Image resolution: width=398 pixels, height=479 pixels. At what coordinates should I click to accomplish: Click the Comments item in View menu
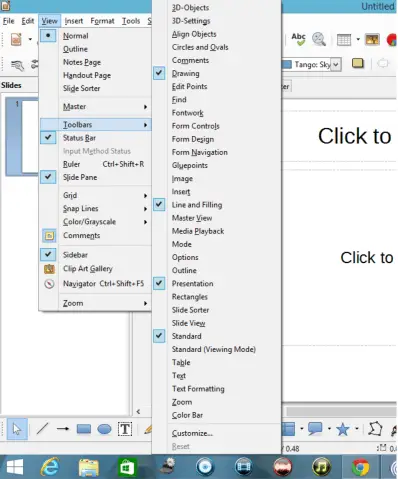(x=95, y=236)
